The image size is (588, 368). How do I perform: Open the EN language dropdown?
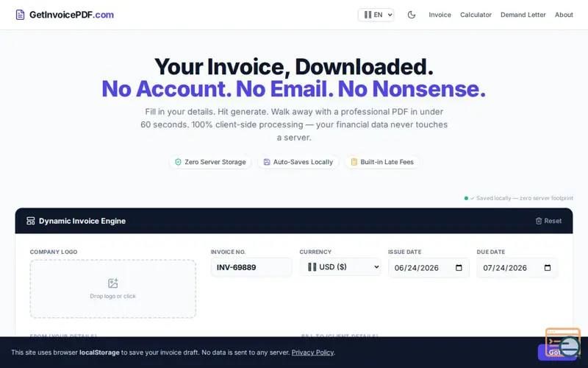376,15
